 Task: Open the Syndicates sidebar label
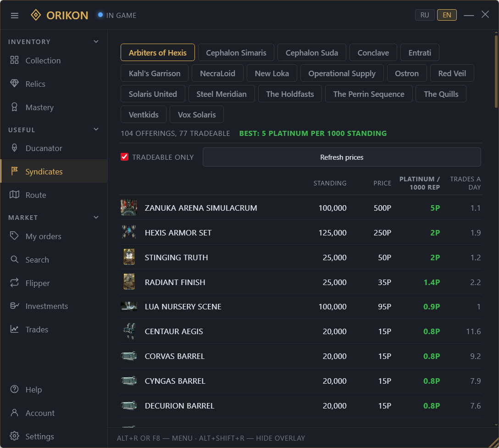(44, 172)
